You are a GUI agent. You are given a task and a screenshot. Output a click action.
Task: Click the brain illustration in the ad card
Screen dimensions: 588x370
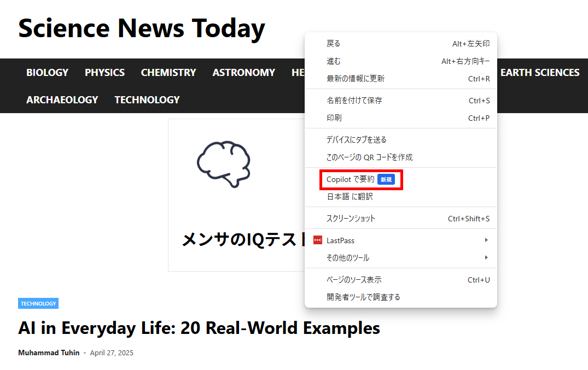click(224, 164)
